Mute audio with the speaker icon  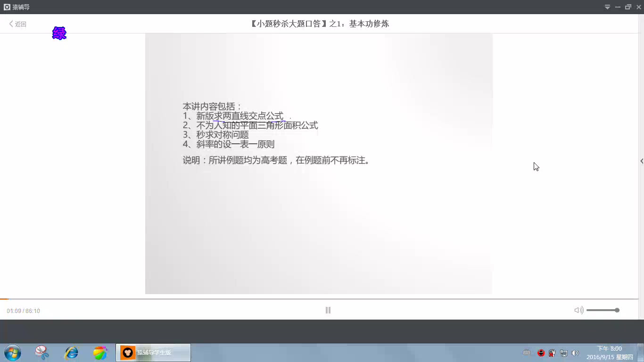click(578, 310)
